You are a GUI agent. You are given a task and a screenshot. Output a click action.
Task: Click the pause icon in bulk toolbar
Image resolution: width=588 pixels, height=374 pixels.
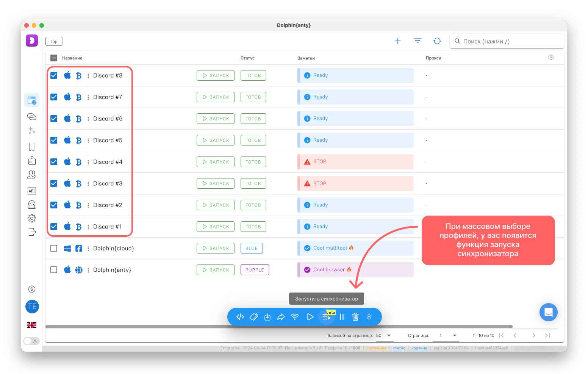click(x=342, y=317)
